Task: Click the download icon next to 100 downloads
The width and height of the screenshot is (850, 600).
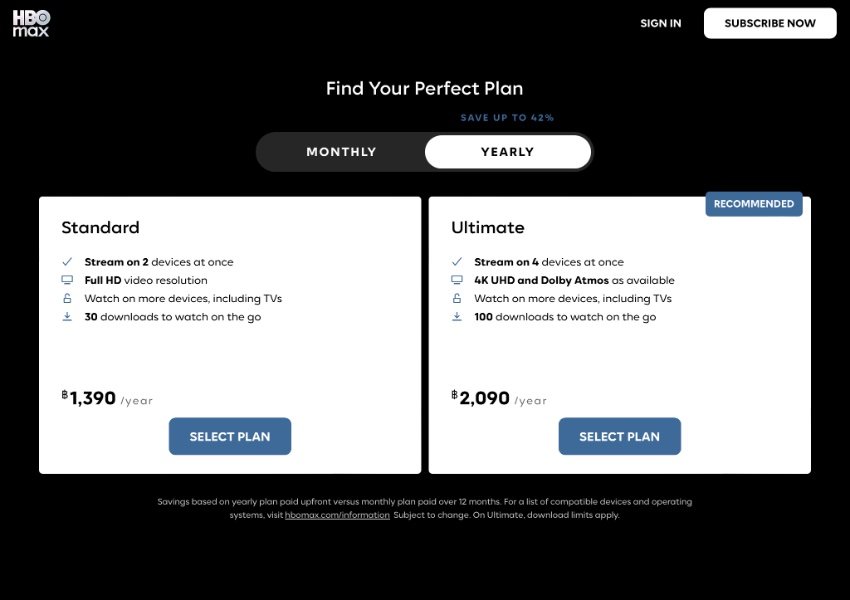Action: point(457,317)
